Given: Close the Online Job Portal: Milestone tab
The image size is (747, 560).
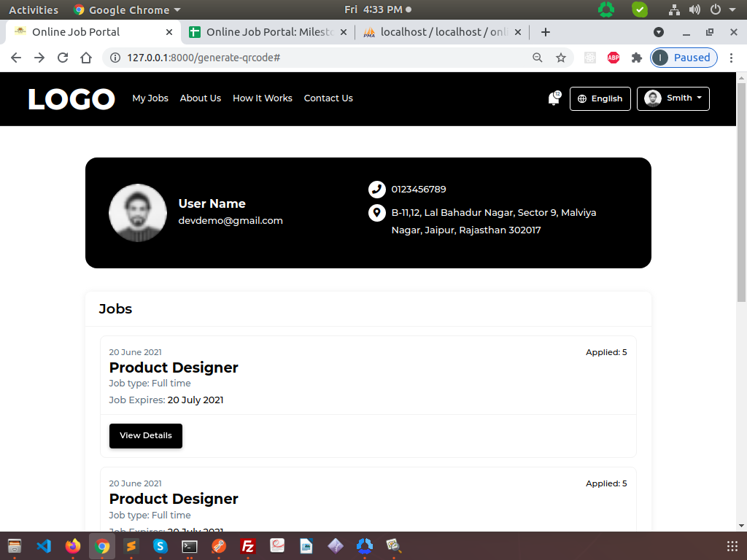Looking at the screenshot, I should (x=344, y=32).
